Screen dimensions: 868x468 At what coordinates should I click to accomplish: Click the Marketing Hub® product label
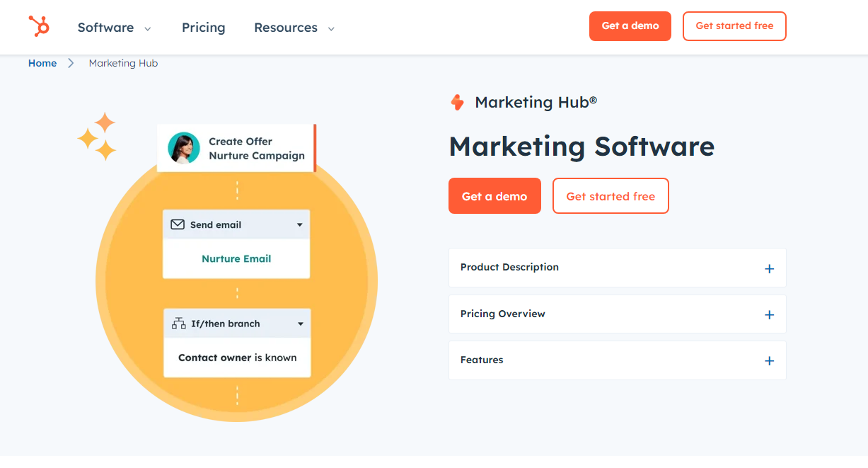point(536,102)
